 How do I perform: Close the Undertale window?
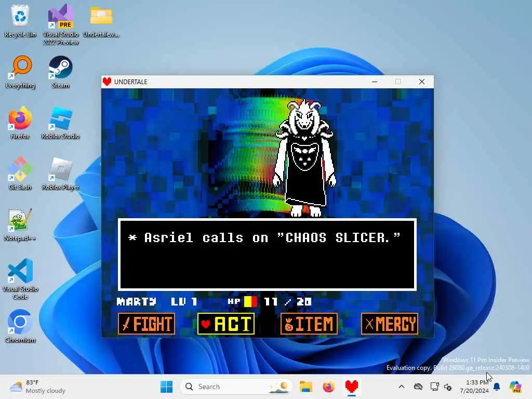pos(422,82)
